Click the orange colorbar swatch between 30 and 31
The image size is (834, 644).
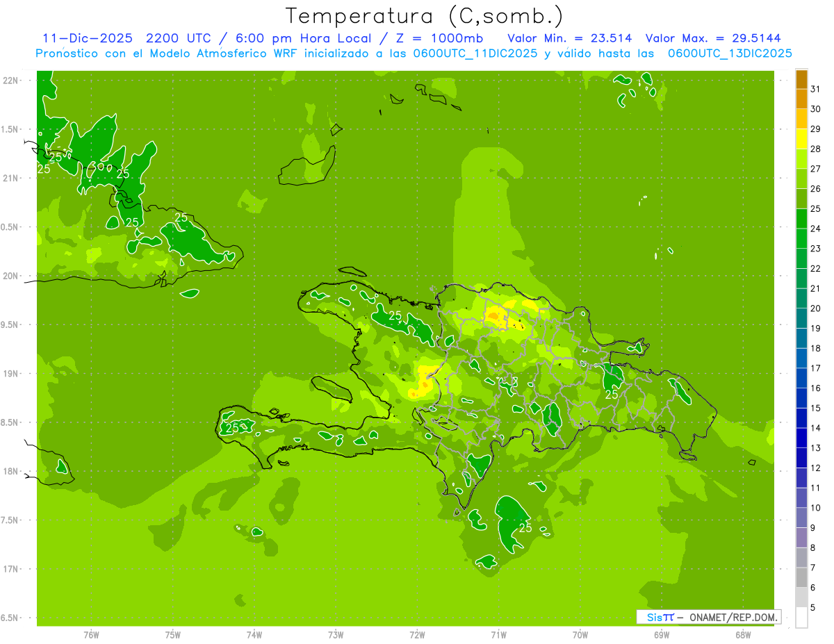coord(801,99)
